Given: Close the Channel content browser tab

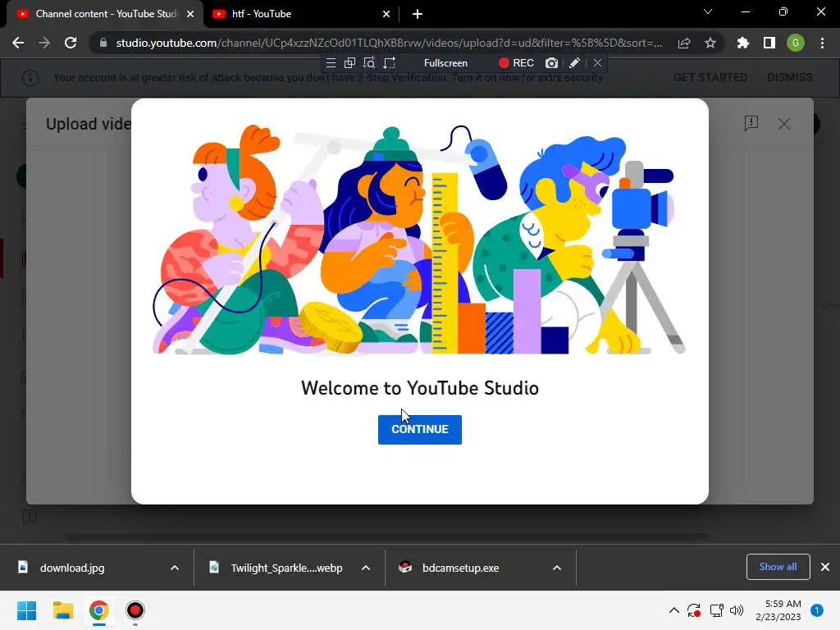Looking at the screenshot, I should click(190, 14).
